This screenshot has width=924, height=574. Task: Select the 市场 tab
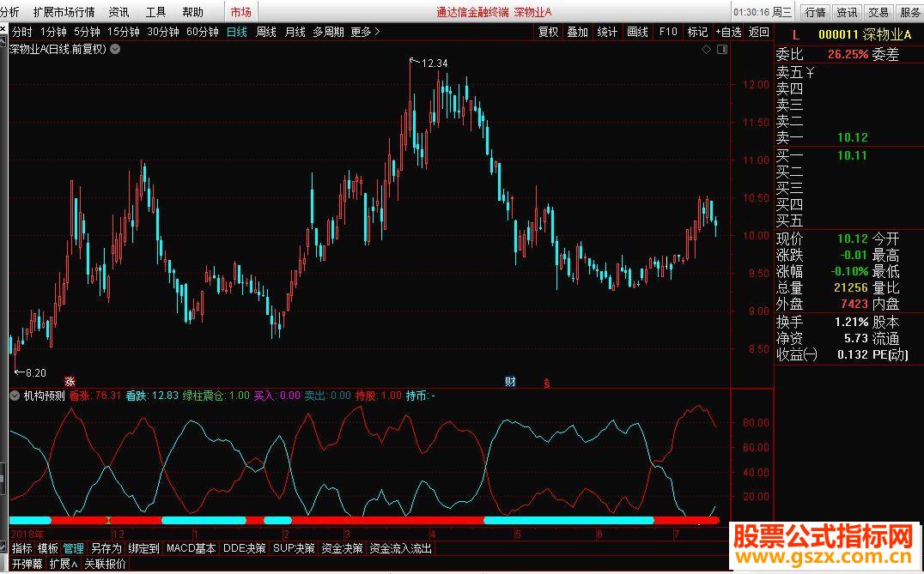pos(240,12)
